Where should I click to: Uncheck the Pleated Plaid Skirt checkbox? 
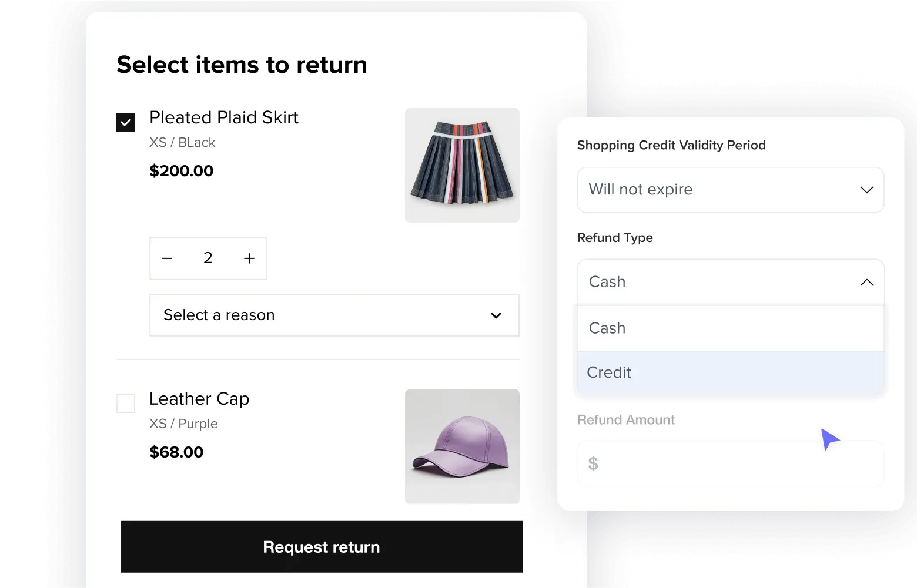click(126, 122)
